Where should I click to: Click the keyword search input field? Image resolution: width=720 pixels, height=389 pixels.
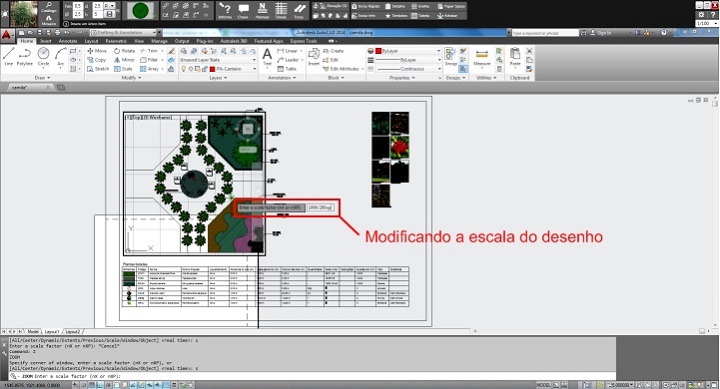coord(545,33)
